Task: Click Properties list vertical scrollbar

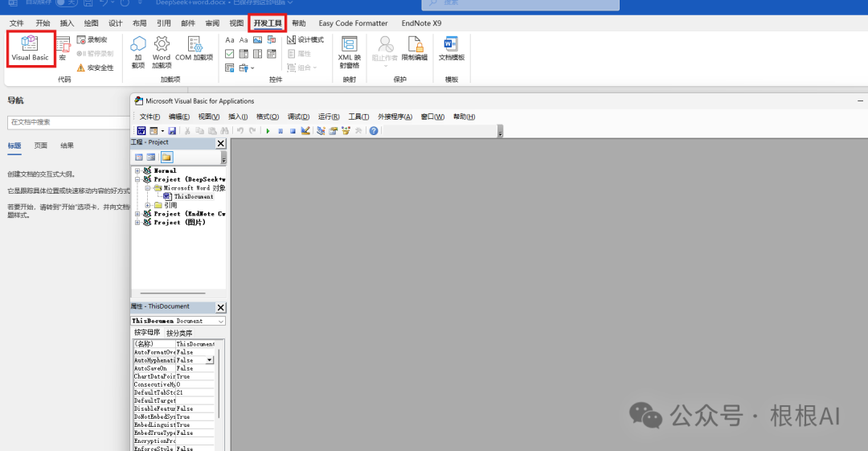Action: [x=219, y=383]
